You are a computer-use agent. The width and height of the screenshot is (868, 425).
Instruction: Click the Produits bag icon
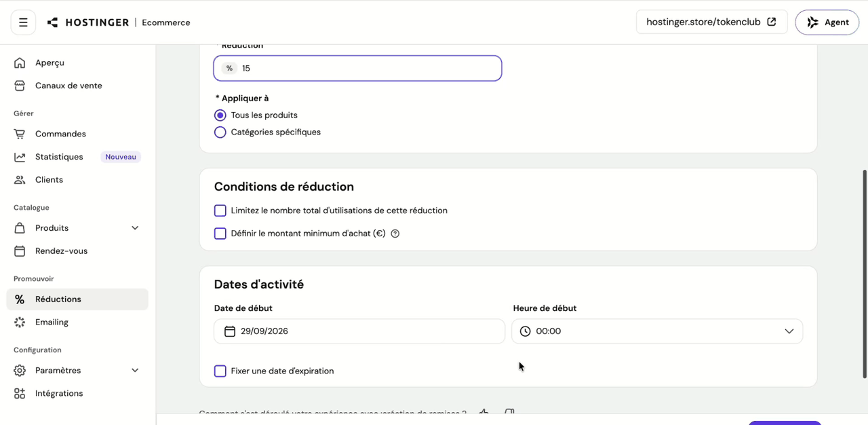point(20,228)
